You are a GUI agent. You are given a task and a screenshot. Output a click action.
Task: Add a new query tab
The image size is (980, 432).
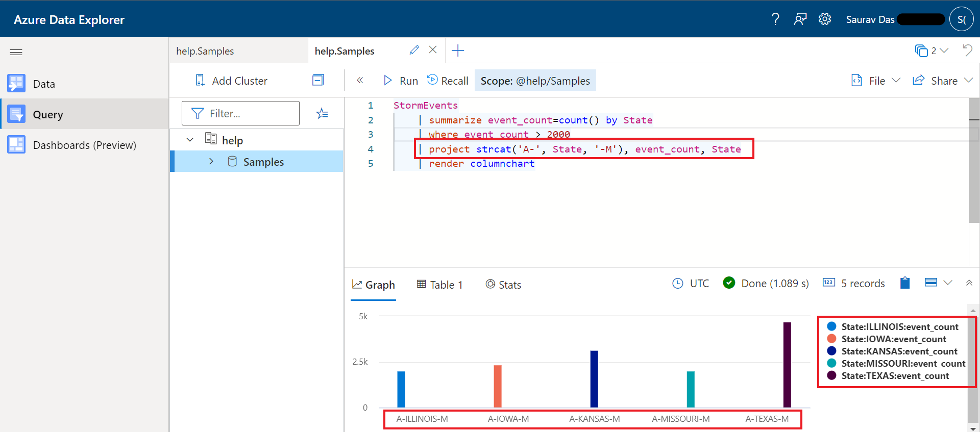458,50
